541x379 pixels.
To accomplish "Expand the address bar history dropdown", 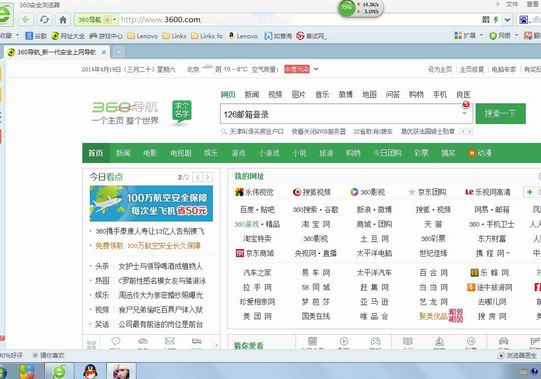I will pos(507,20).
